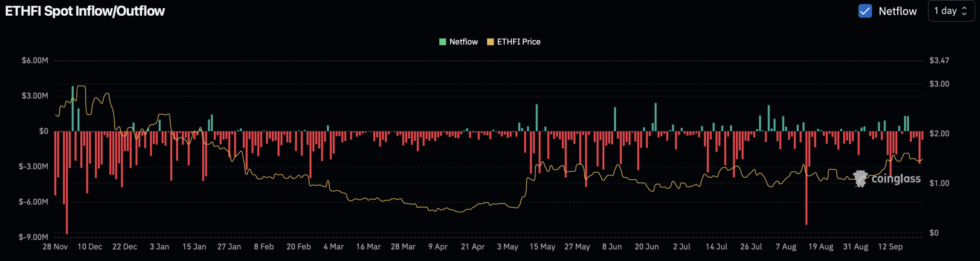This screenshot has width=980, height=261.
Task: Select the 12 Sep date on x-axis
Action: coord(890,246)
